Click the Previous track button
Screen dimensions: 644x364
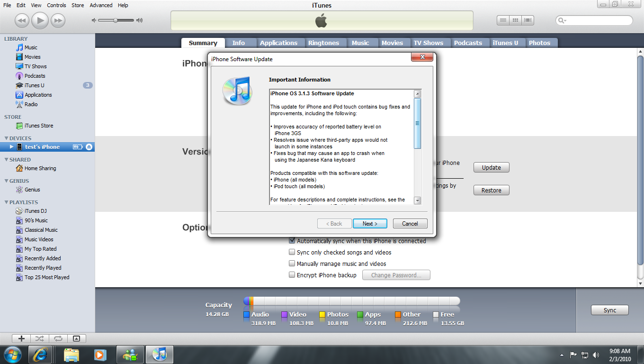click(22, 20)
